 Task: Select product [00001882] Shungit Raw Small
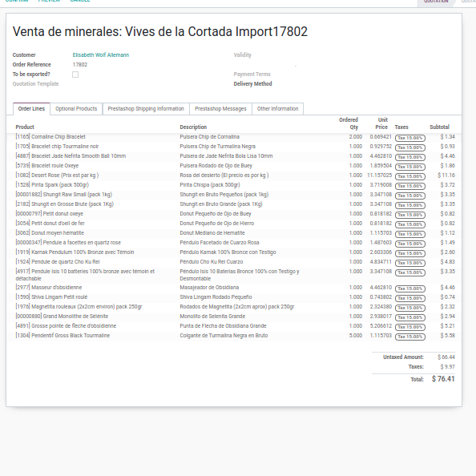(64, 195)
